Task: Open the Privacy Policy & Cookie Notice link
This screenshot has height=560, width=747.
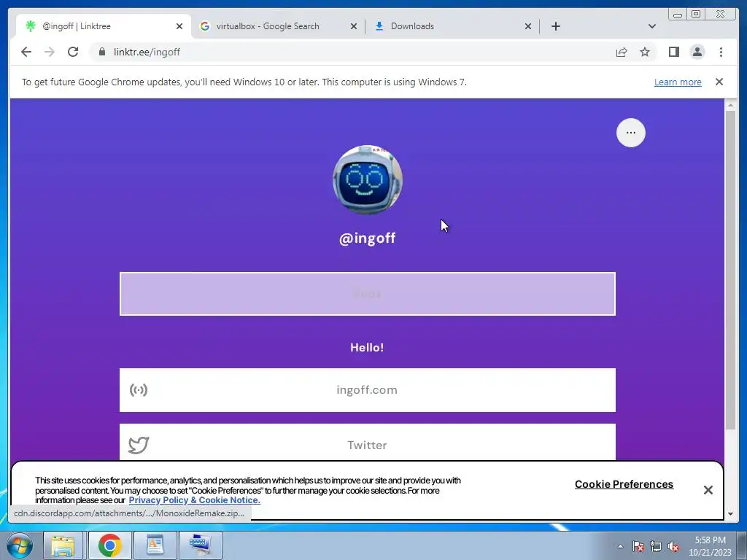Action: 194,500
